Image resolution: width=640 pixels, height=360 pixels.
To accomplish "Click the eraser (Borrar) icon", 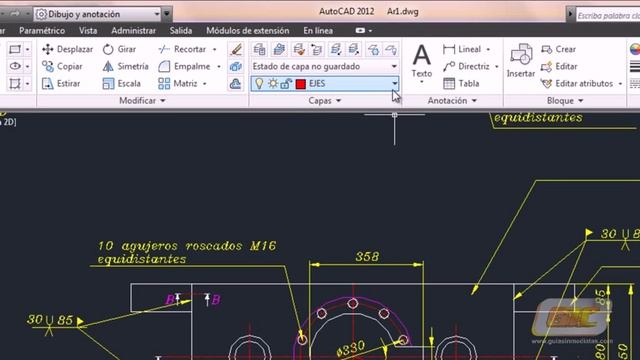I will (236, 49).
